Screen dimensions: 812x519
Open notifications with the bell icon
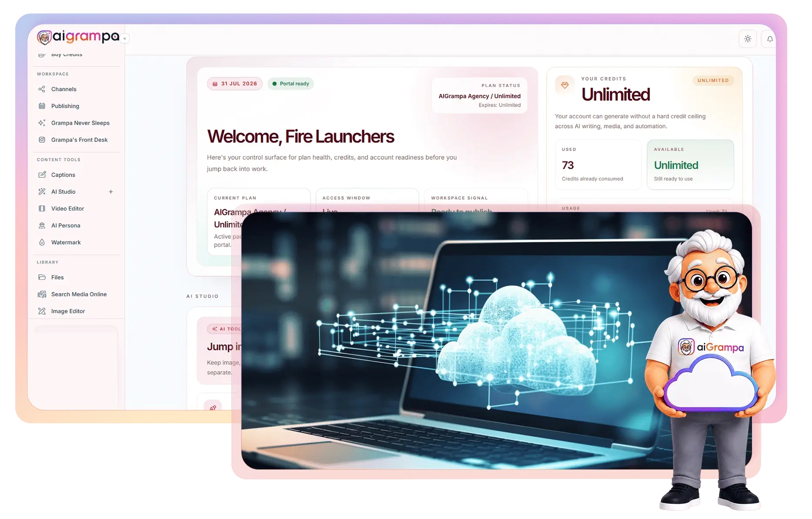[x=770, y=39]
